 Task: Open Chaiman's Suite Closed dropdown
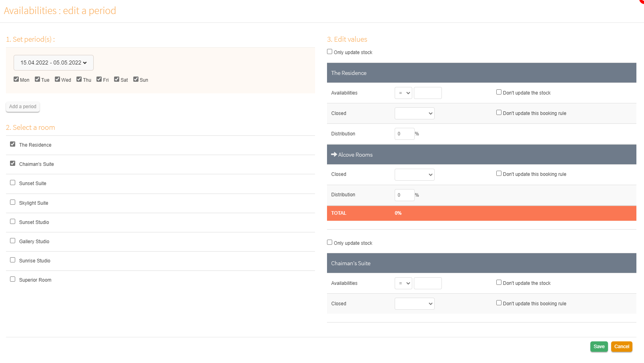414,304
